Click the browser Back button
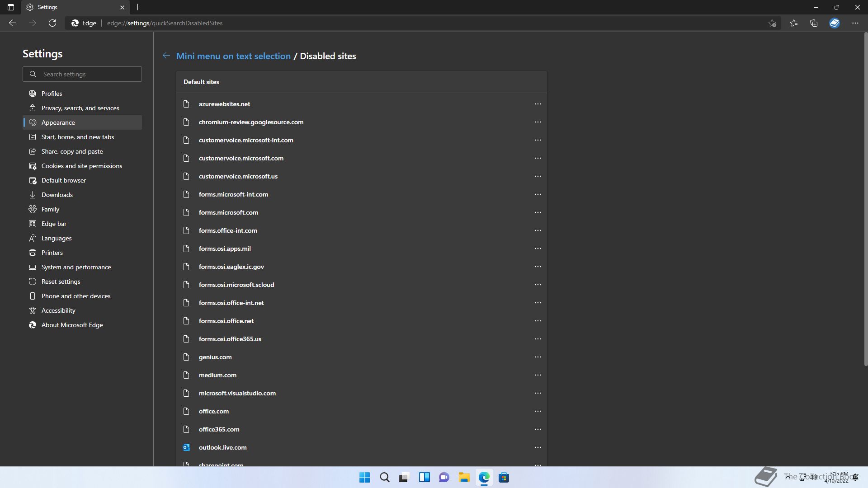The width and height of the screenshot is (868, 488). point(13,23)
